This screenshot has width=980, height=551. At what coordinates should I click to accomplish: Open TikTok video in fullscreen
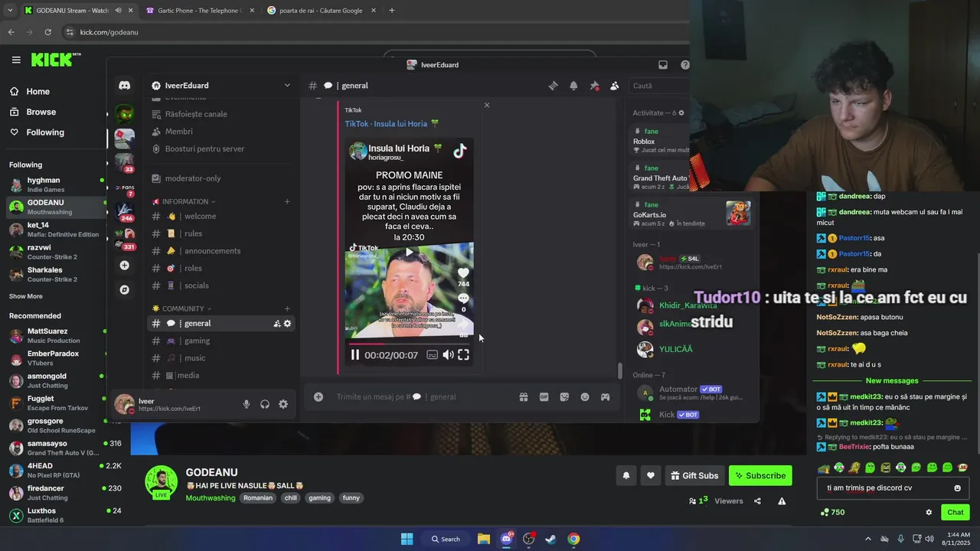[464, 354]
